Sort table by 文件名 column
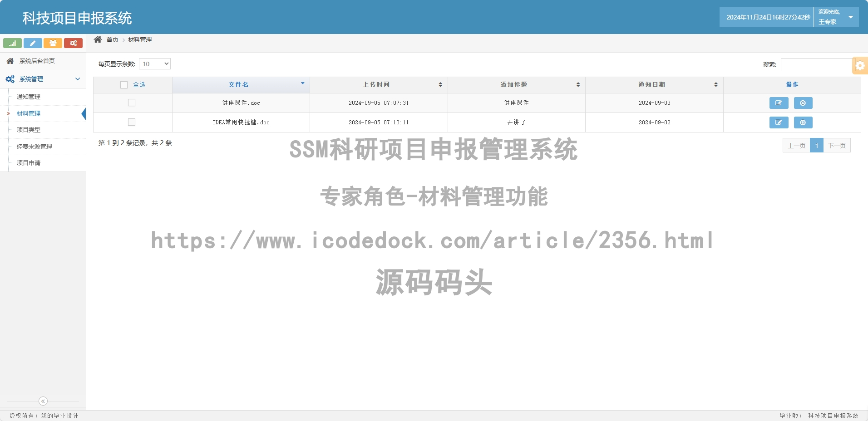The width and height of the screenshot is (868, 421). 241,85
